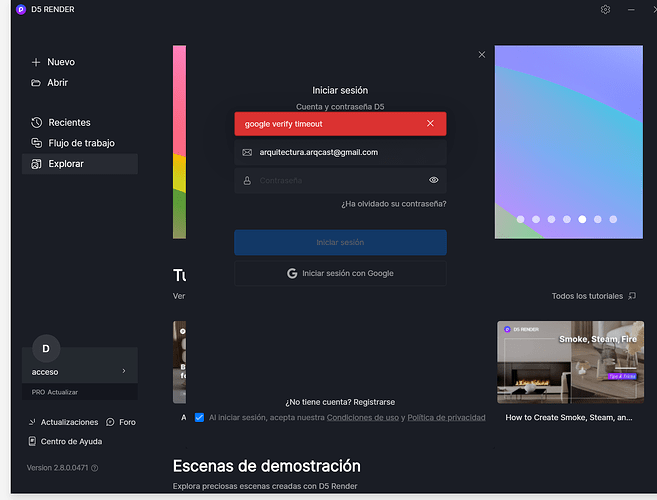Select the second carousel dot
Screen dimensions: 657x500
536,219
